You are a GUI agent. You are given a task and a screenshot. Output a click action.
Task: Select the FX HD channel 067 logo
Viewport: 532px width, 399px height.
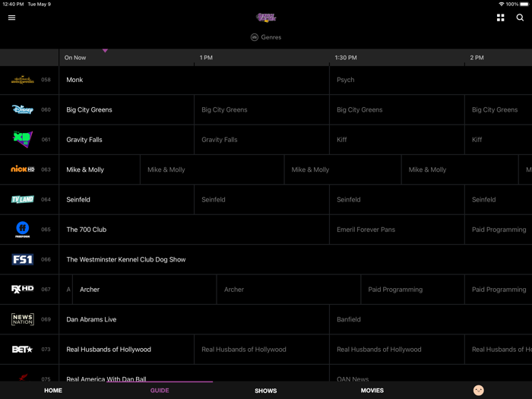(22, 289)
